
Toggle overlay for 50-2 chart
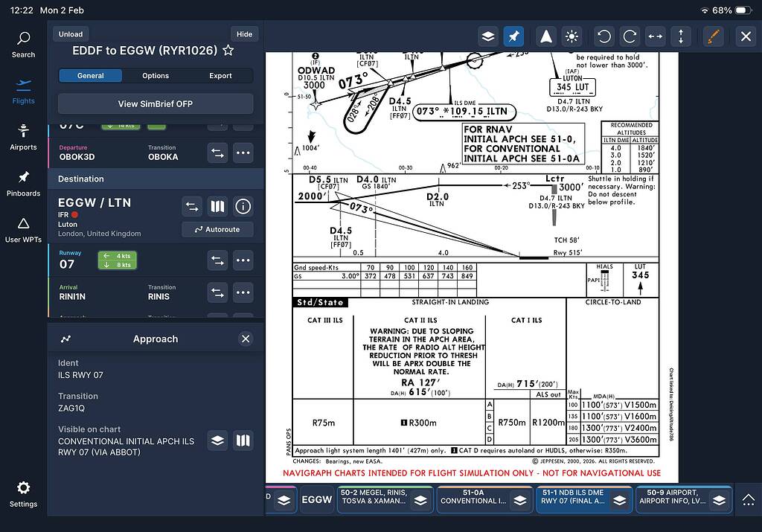coord(421,501)
